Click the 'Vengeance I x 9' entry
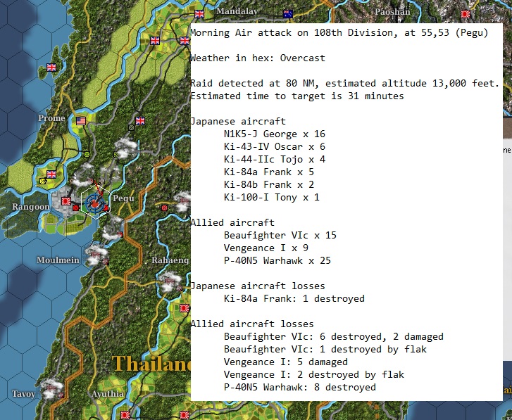 [x=266, y=248]
